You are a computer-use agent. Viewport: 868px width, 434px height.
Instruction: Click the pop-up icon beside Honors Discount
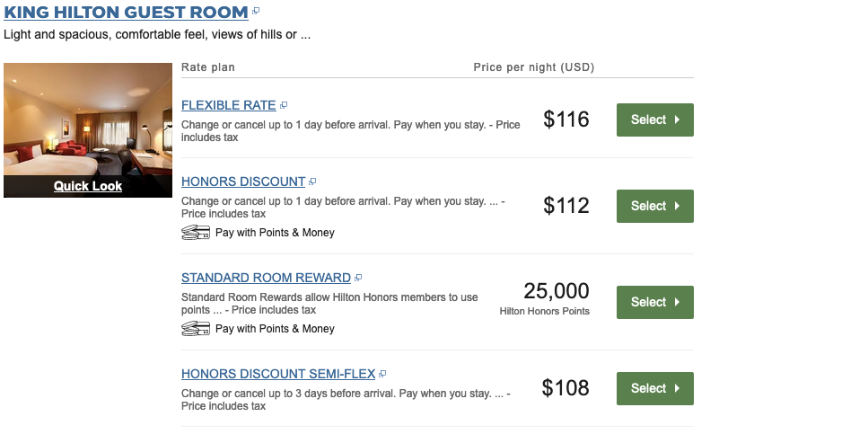pos(312,182)
